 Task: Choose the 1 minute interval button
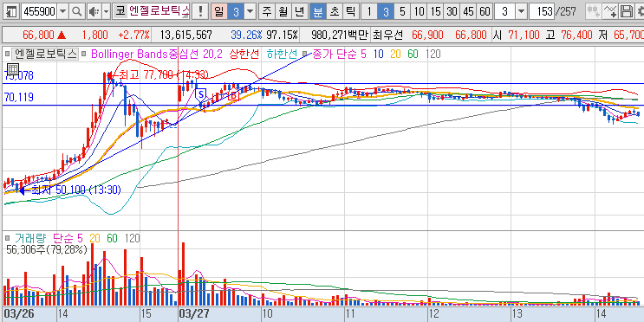click(x=369, y=11)
